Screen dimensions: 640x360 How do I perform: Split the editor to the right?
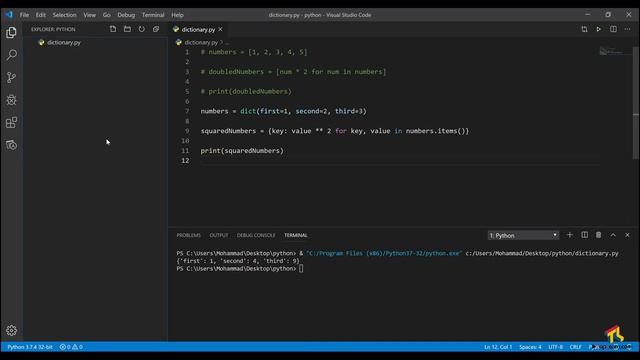tap(613, 29)
